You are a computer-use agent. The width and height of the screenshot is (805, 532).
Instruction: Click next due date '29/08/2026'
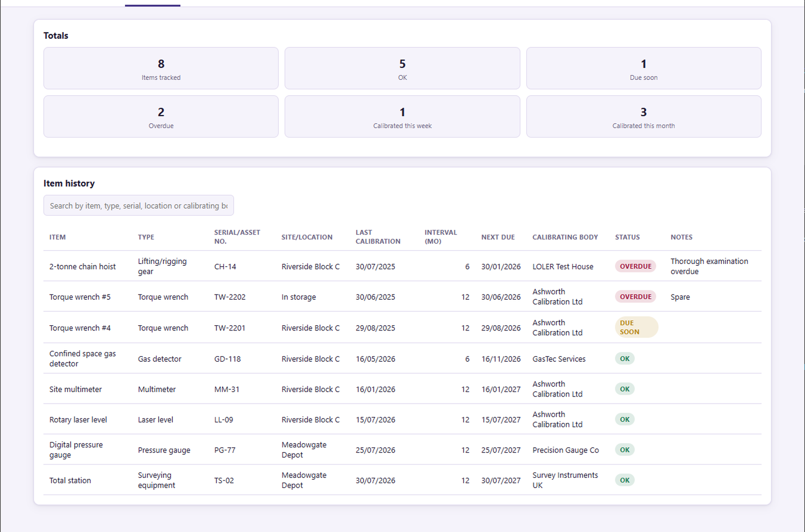[501, 328]
